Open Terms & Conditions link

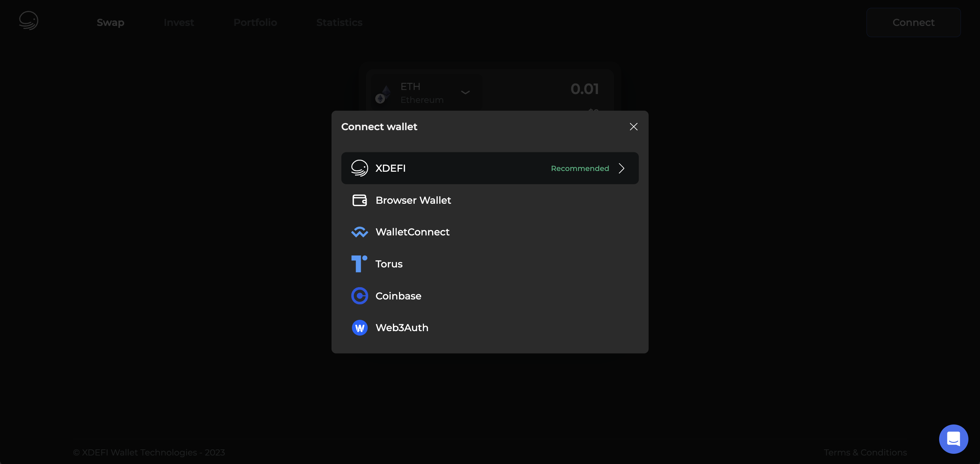865,452
